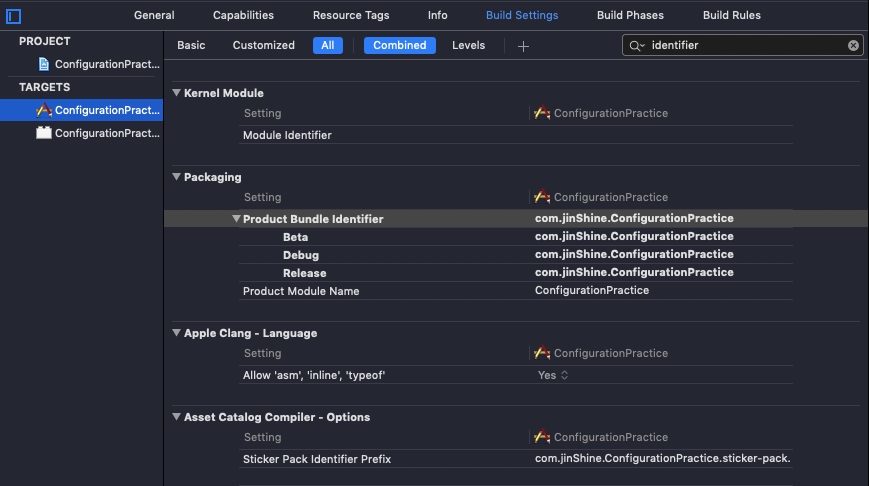Click the Beta bundle identifier value
The width and height of the screenshot is (869, 486).
point(634,236)
